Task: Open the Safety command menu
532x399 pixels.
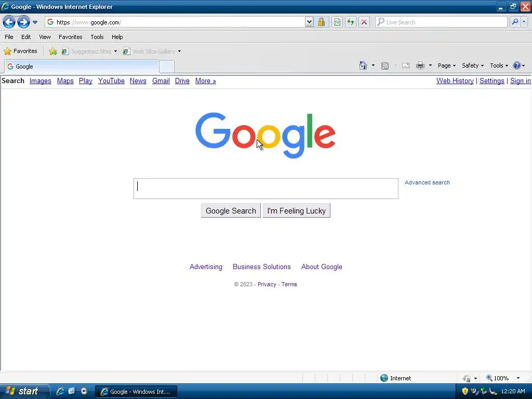Action: coord(473,66)
